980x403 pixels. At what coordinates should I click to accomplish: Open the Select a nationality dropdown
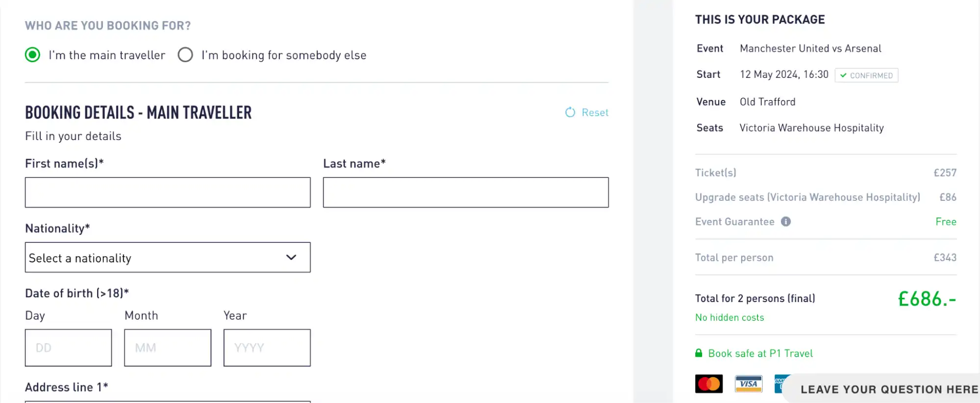click(167, 257)
